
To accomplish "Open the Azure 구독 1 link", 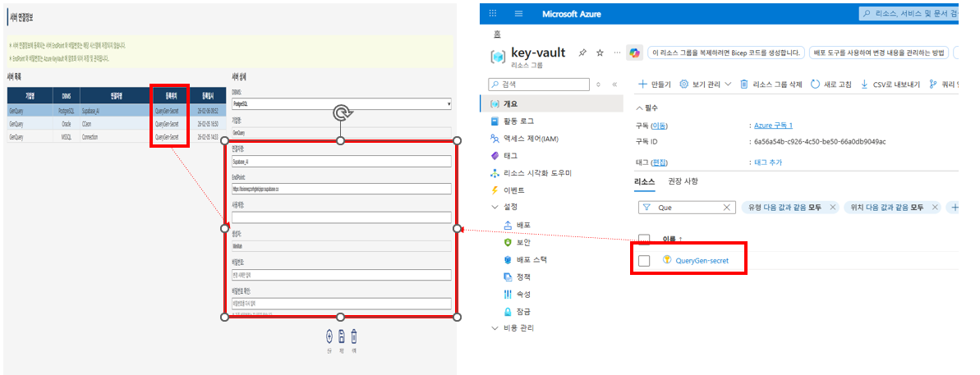I will pyautogui.click(x=773, y=126).
